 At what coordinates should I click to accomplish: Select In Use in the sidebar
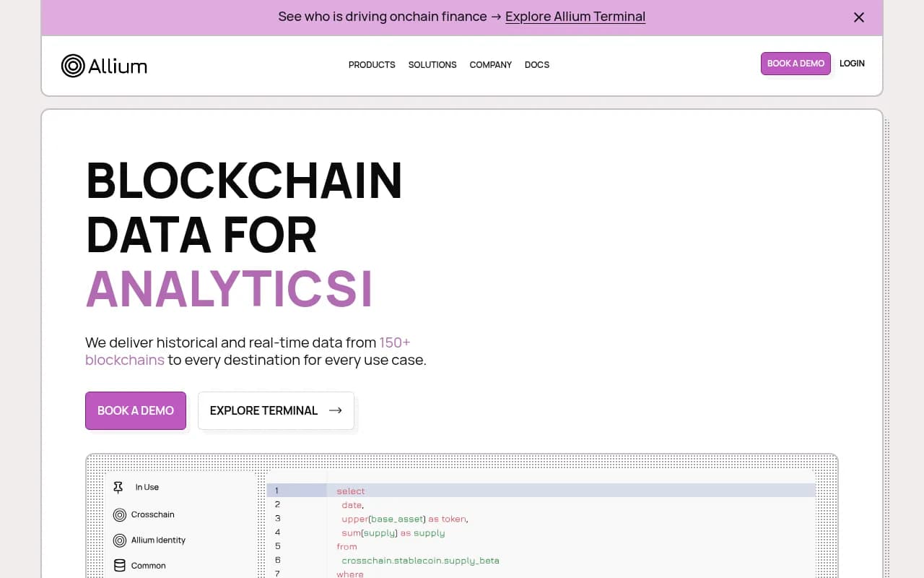[x=147, y=487]
